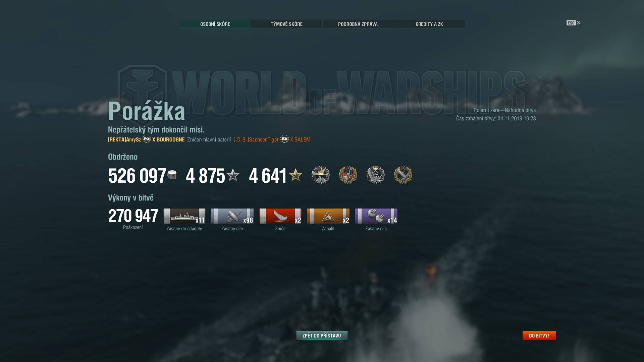
Task: Click the silver credits coin icon
Action: [x=172, y=175]
